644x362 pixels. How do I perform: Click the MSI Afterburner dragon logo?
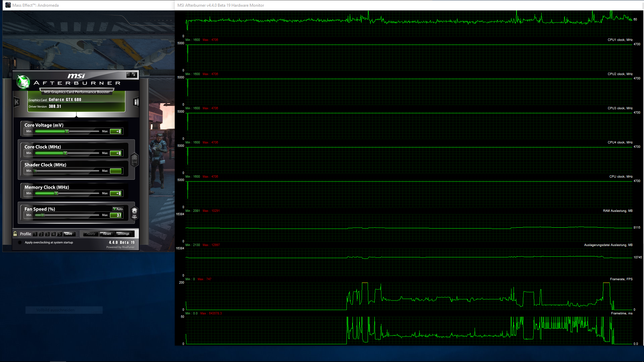[23, 82]
